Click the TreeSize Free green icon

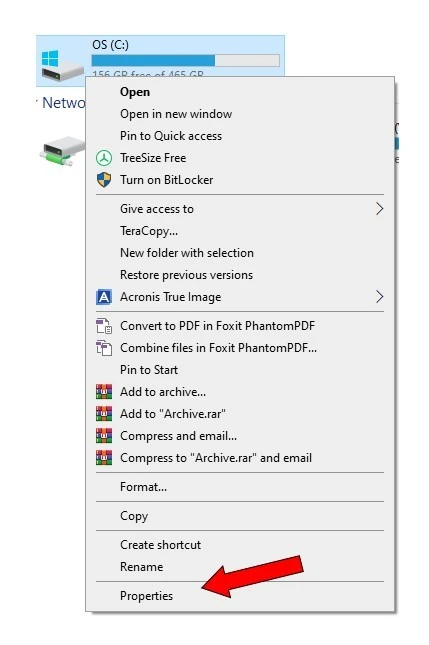point(104,158)
